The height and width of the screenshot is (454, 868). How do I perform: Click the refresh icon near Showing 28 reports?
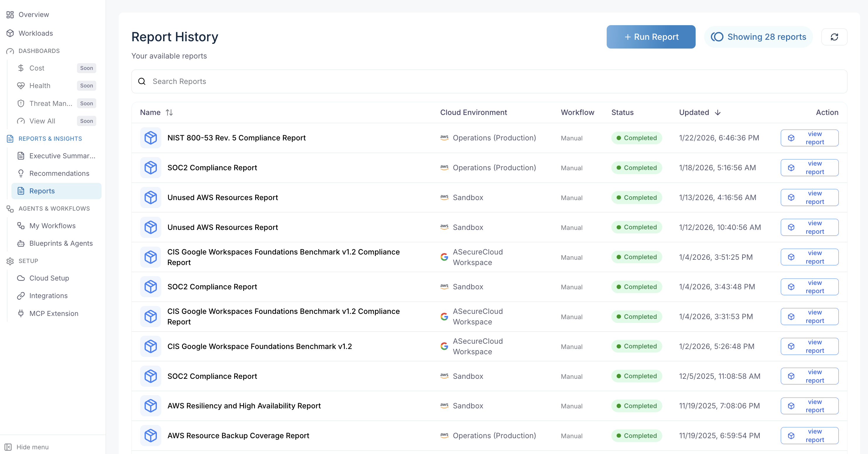[835, 37]
